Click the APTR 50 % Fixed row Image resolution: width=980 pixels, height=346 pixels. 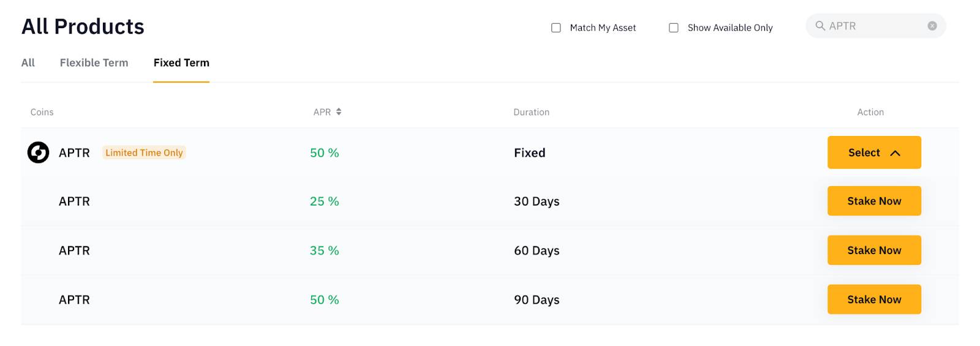[490, 152]
